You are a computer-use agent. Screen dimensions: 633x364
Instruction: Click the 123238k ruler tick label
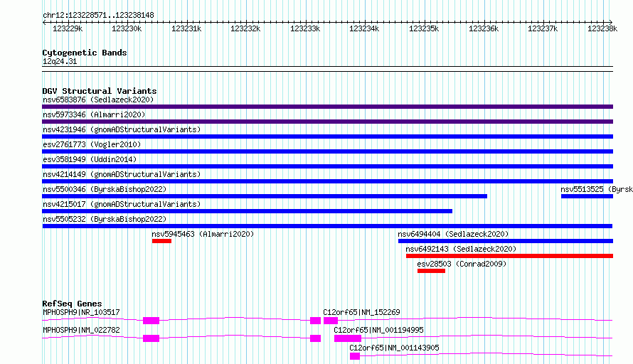(602, 28)
